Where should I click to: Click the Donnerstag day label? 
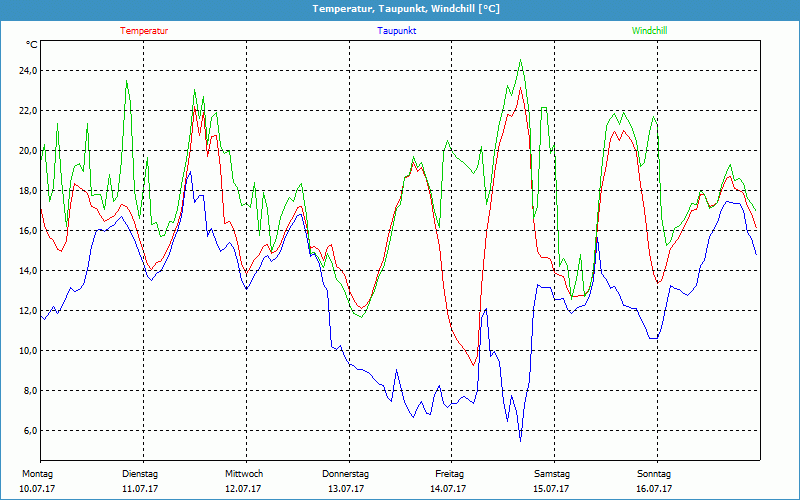[345, 474]
